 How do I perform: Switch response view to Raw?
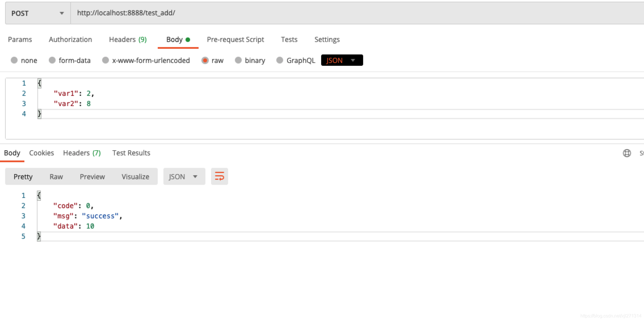[x=56, y=177]
